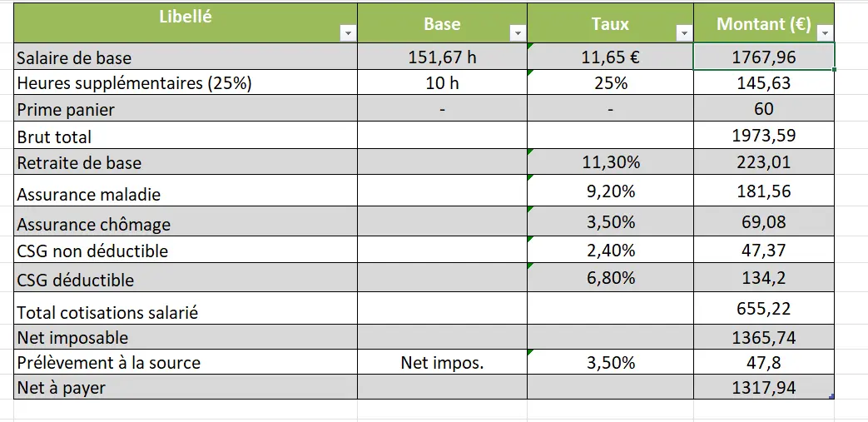Open the Montant (€) filter dropdown
Viewport: 868px width, 422px height.
[x=825, y=33]
